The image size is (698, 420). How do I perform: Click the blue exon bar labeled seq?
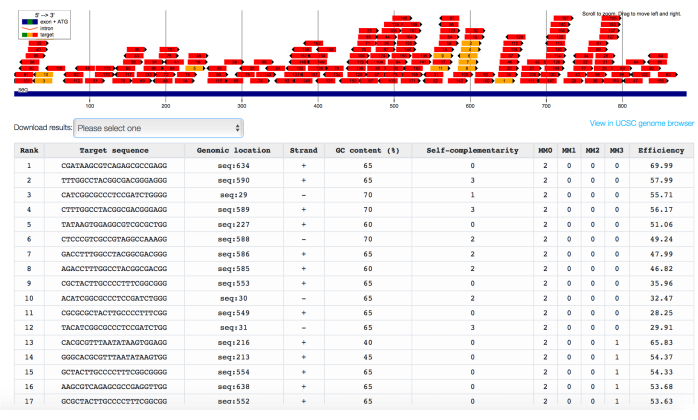click(350, 94)
